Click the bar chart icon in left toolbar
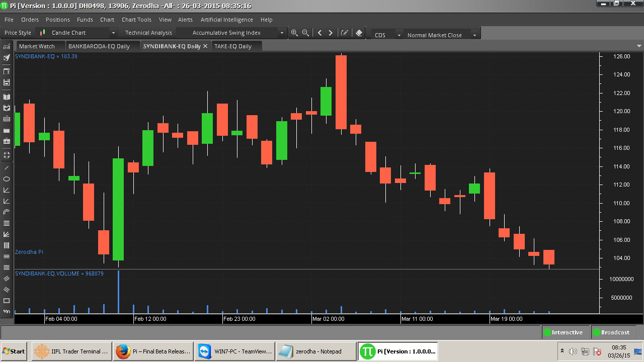The height and width of the screenshot is (362, 644). pos(7,46)
